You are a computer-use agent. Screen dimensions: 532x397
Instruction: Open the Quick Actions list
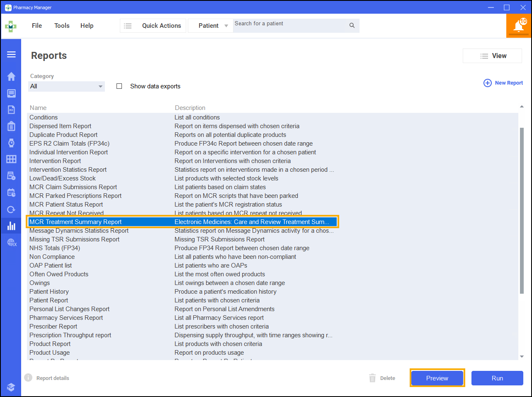tap(153, 26)
